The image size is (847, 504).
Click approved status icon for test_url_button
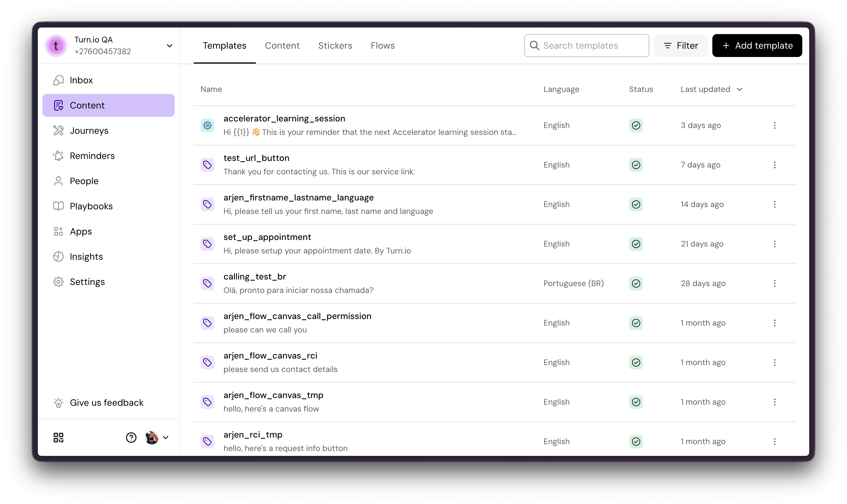636,165
